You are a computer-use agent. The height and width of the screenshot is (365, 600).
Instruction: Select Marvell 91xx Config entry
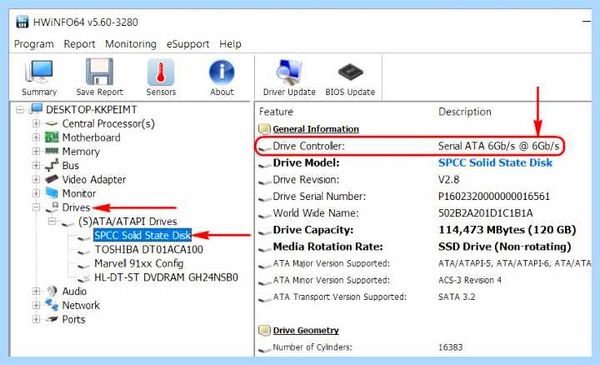pos(139,264)
